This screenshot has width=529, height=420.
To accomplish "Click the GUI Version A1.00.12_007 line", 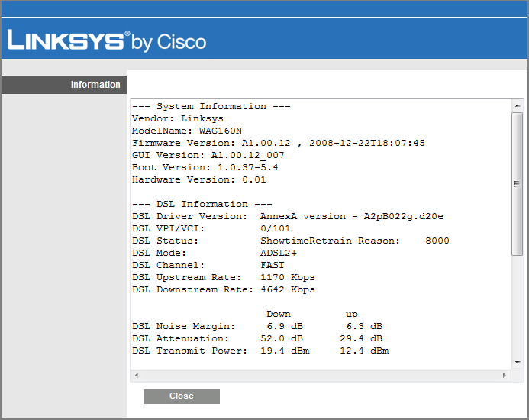I will coord(208,155).
